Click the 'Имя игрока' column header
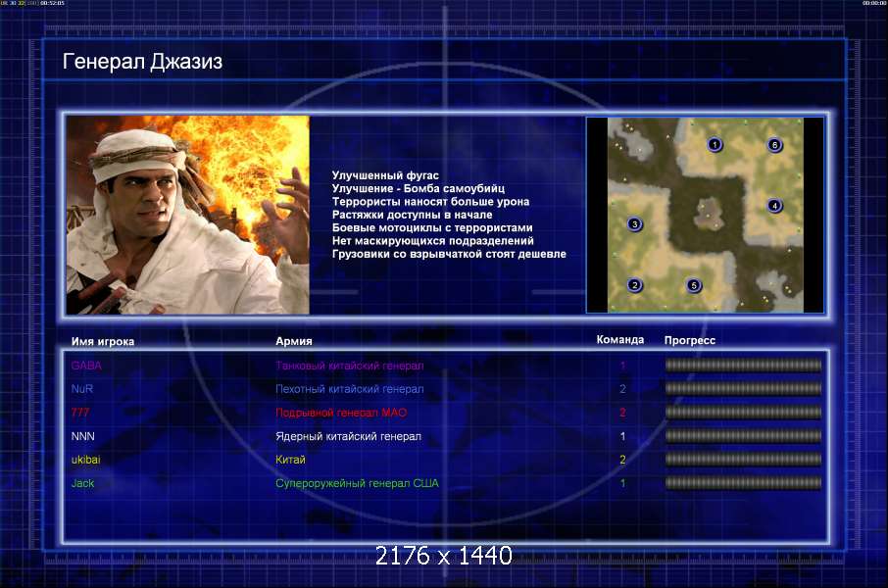Image resolution: width=888 pixels, height=588 pixels. tap(103, 341)
